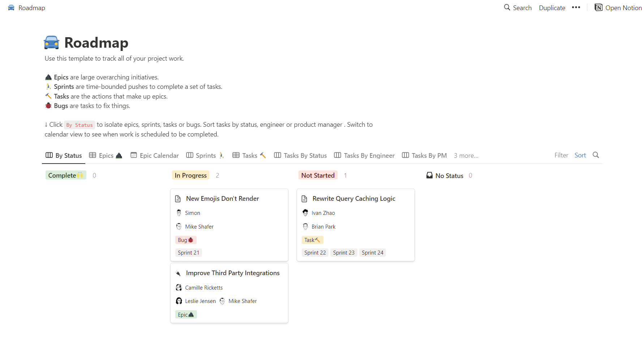Click the page icon on New Emojis Don't Render card
This screenshot has width=644, height=351.
coord(178,198)
